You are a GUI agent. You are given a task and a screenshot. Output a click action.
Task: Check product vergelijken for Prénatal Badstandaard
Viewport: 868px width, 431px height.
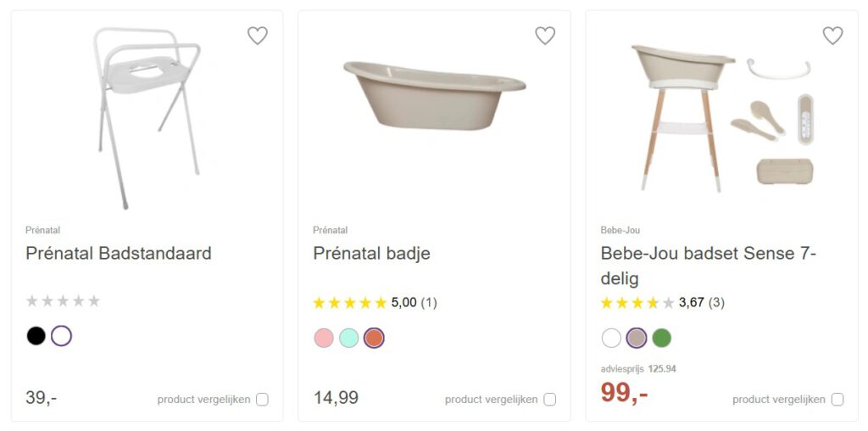[262, 400]
